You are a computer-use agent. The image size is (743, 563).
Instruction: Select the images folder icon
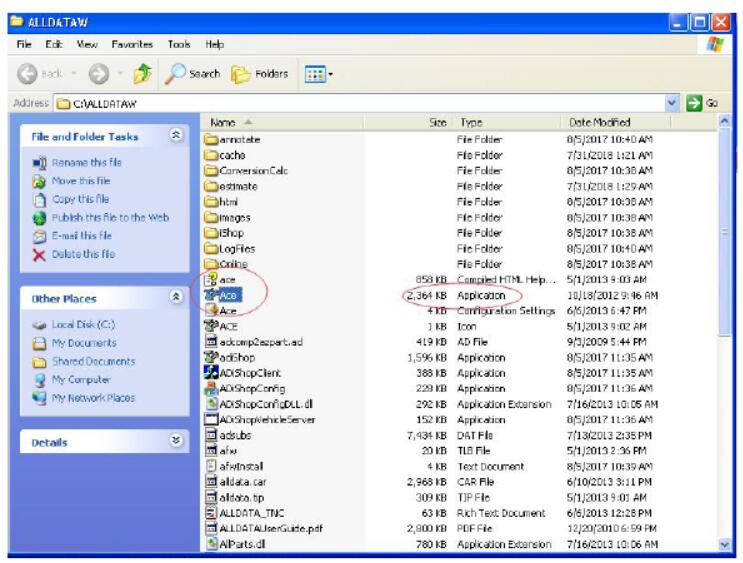pos(211,218)
